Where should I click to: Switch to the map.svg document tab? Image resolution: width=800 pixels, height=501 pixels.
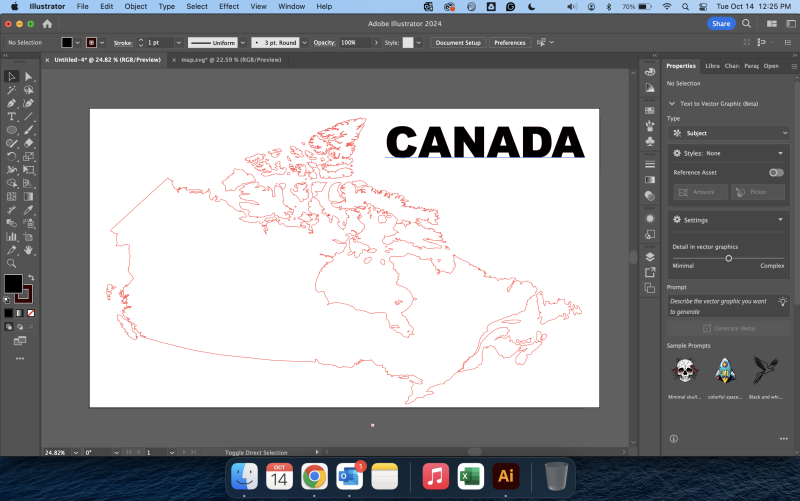coord(231,60)
